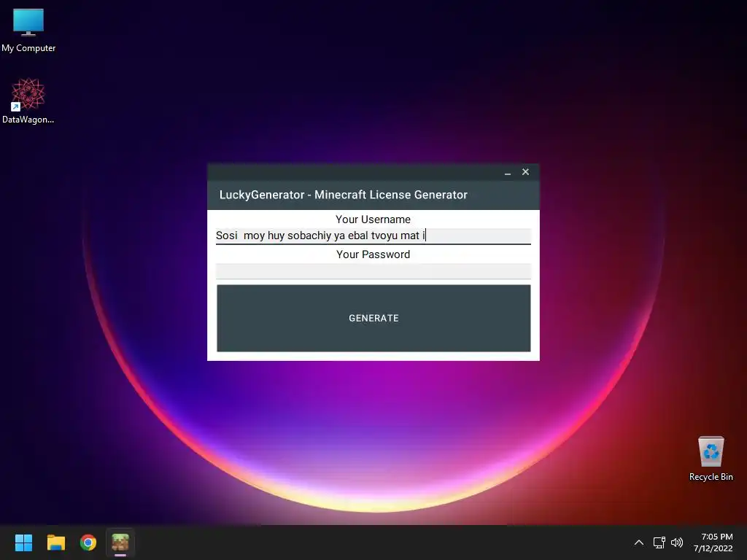Close the LuckyGenerator window
The height and width of the screenshot is (560, 747).
525,172
